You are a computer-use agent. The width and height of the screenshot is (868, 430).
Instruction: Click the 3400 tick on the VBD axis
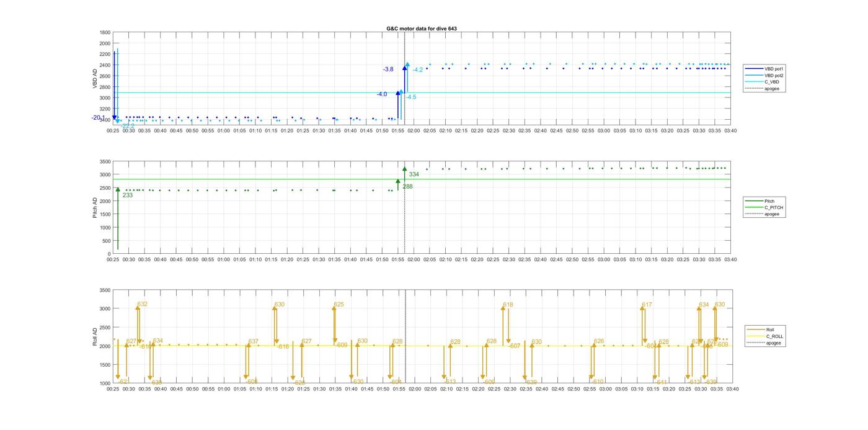[x=105, y=120]
